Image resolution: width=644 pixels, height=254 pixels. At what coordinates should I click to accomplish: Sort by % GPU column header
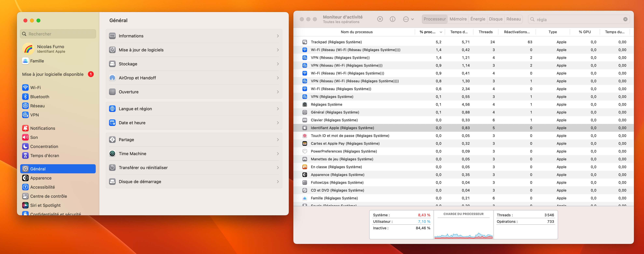[x=585, y=32]
